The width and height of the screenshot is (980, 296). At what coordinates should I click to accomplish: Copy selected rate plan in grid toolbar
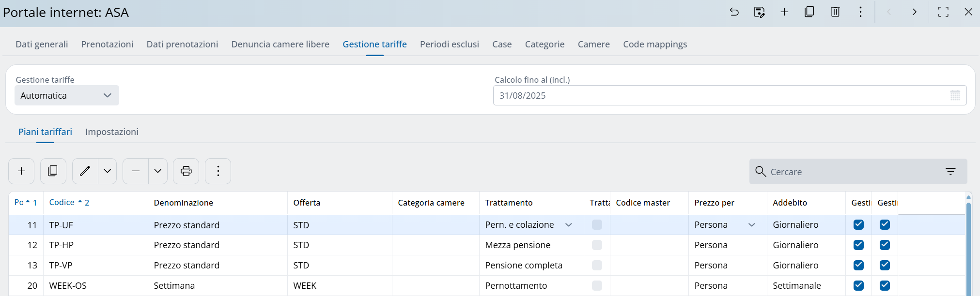click(x=53, y=171)
